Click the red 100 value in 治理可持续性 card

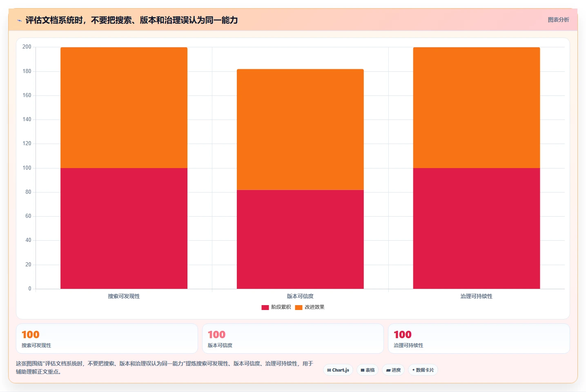[x=403, y=334]
